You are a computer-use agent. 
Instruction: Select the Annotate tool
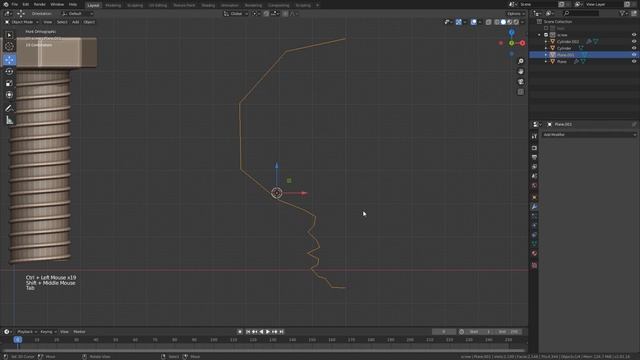pyautogui.click(x=9, y=108)
